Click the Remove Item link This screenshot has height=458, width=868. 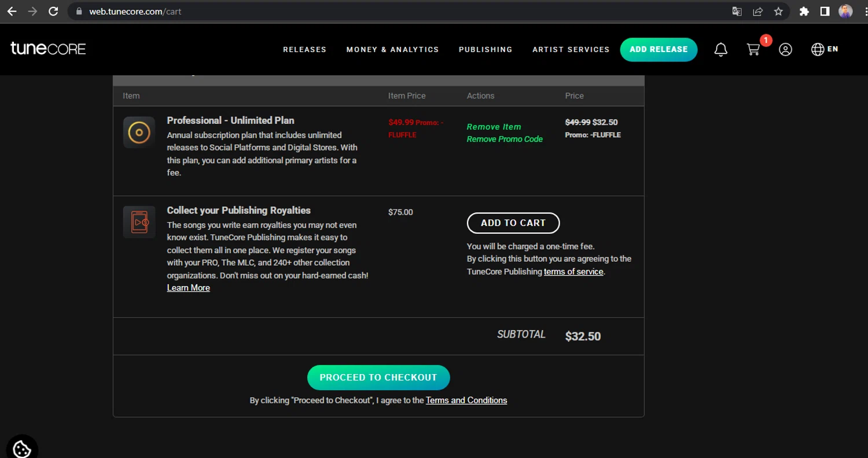[494, 127]
